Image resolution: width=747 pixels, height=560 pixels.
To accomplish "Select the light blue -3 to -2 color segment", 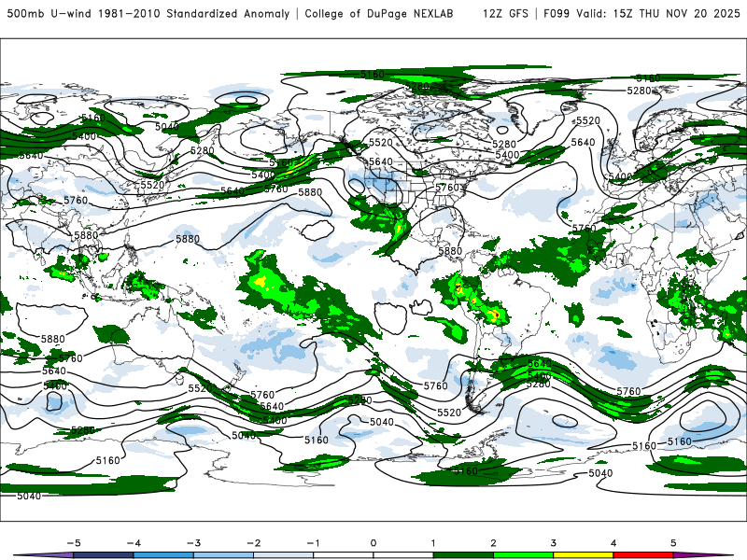I will point(223,555).
